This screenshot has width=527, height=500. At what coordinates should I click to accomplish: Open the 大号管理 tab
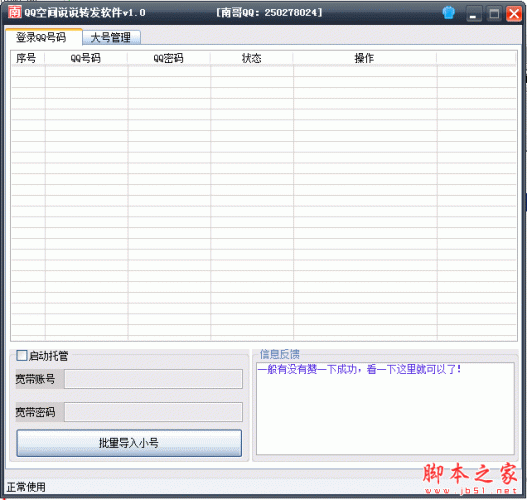(x=111, y=37)
